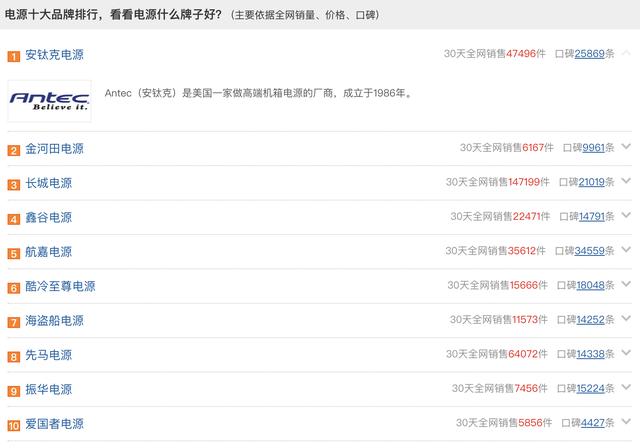
Task: Click the sales figure 15666
Action: (524, 285)
